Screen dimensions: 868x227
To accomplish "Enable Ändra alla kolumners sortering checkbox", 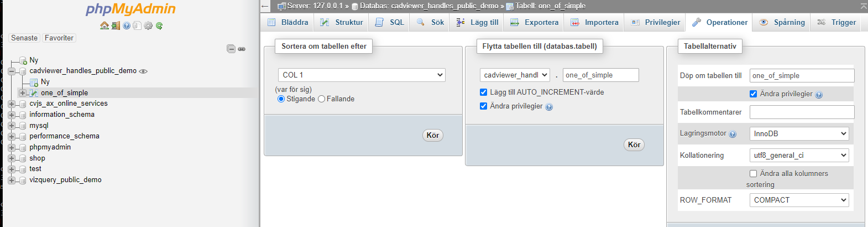I will (753, 173).
